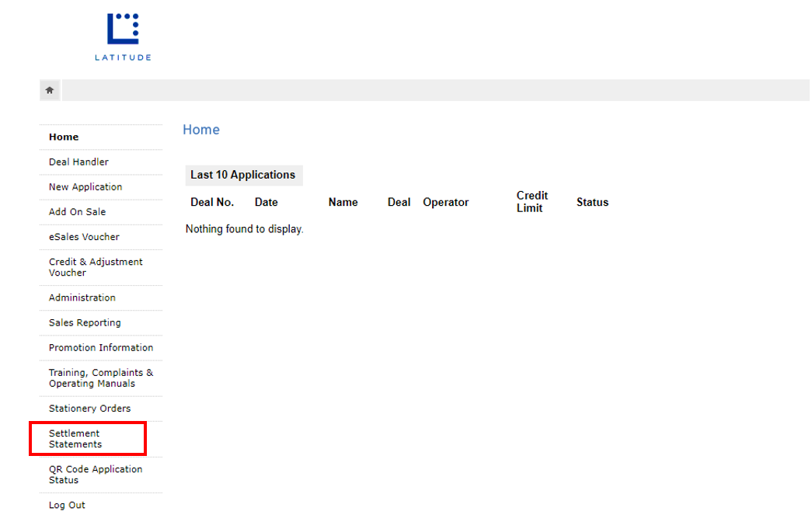Log Out from the sidebar
This screenshot has height=515, width=812.
point(67,505)
